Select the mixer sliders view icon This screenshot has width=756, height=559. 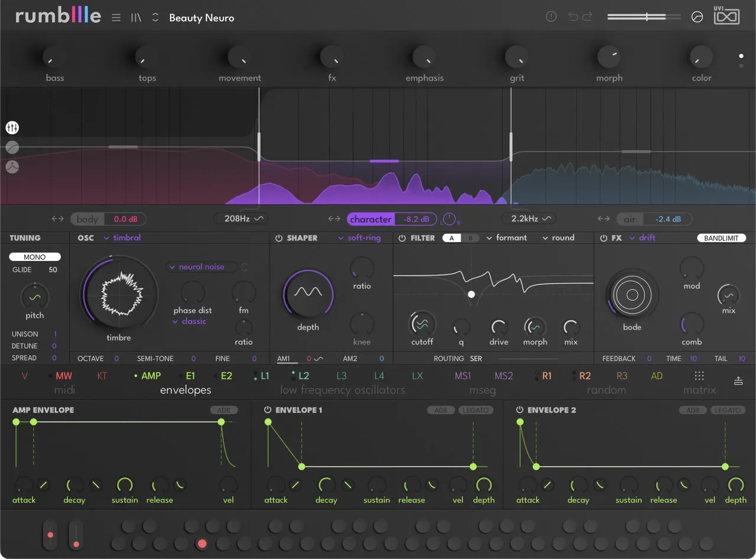point(12,128)
